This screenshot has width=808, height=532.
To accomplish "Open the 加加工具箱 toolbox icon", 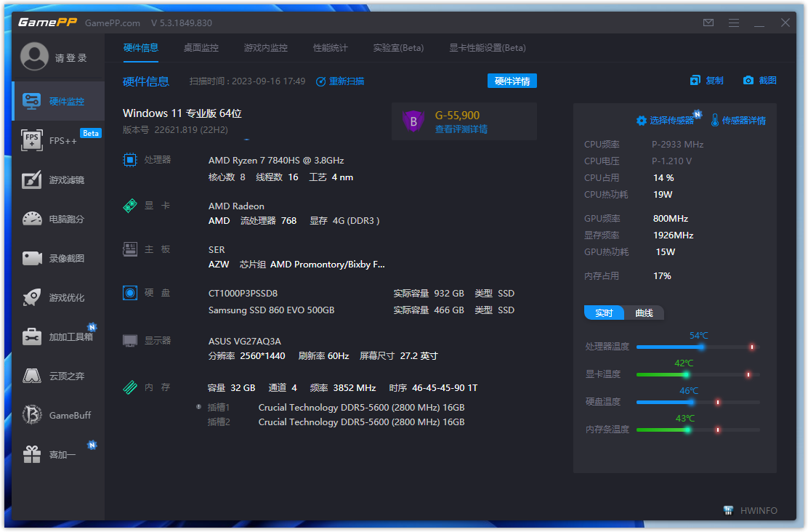I will click(32, 336).
